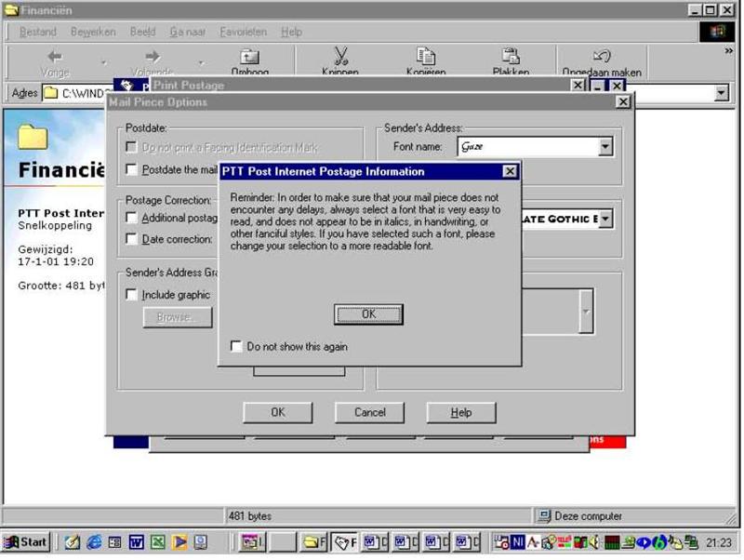This screenshot has height=560, width=744.
Task: Click OK in the PTT Post information dialog
Action: tap(368, 314)
